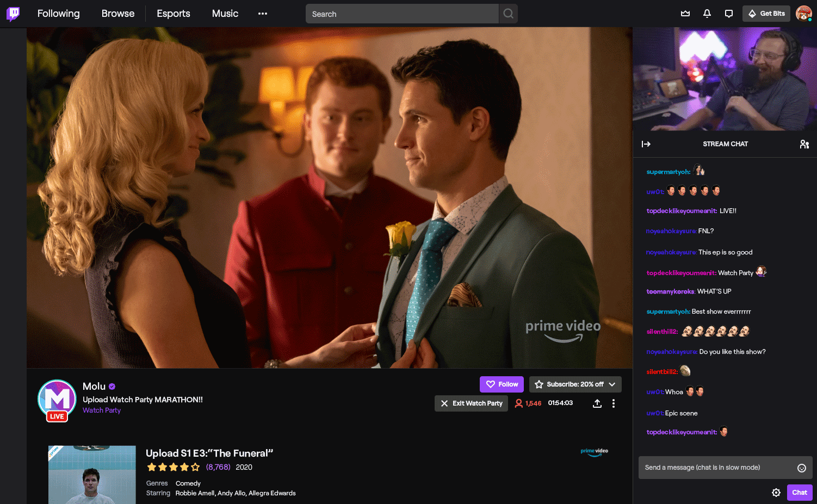817x504 pixels.
Task: Open the Whispers chat bubble icon
Action: pos(728,13)
